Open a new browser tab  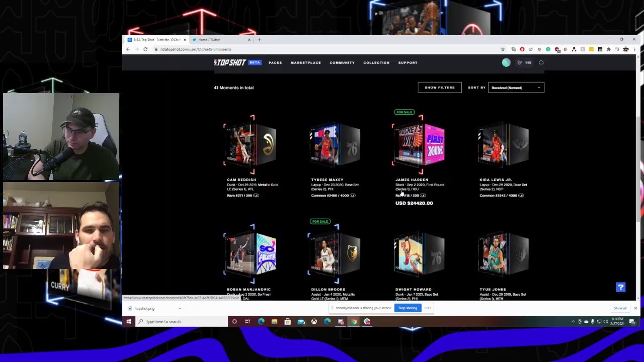pyautogui.click(x=260, y=40)
